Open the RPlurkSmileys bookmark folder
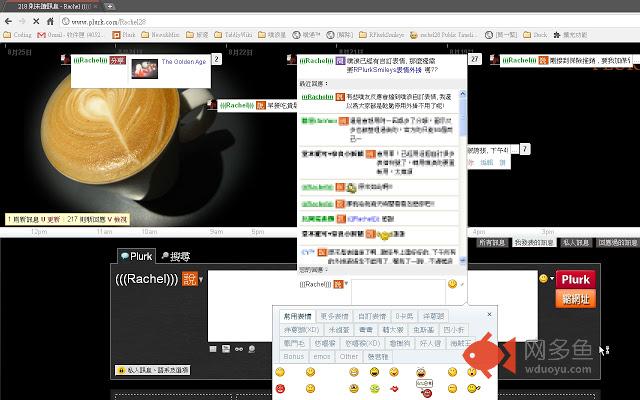 point(382,35)
